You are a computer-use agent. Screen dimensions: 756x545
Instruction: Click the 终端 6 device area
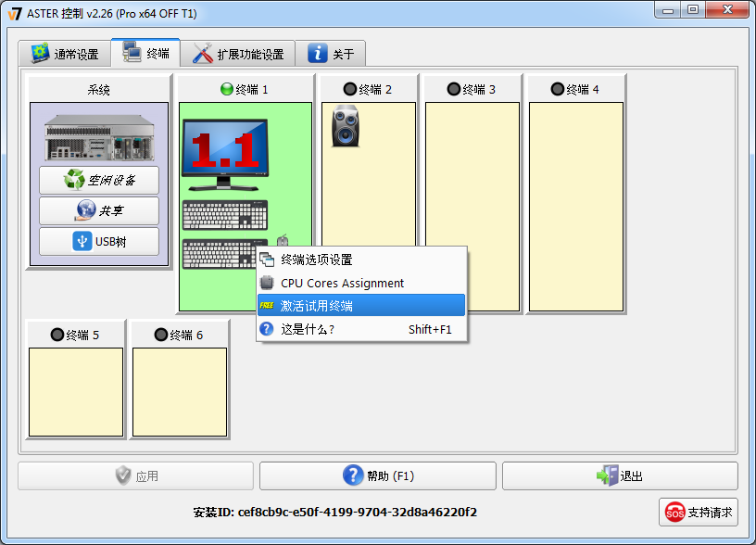pyautogui.click(x=180, y=392)
